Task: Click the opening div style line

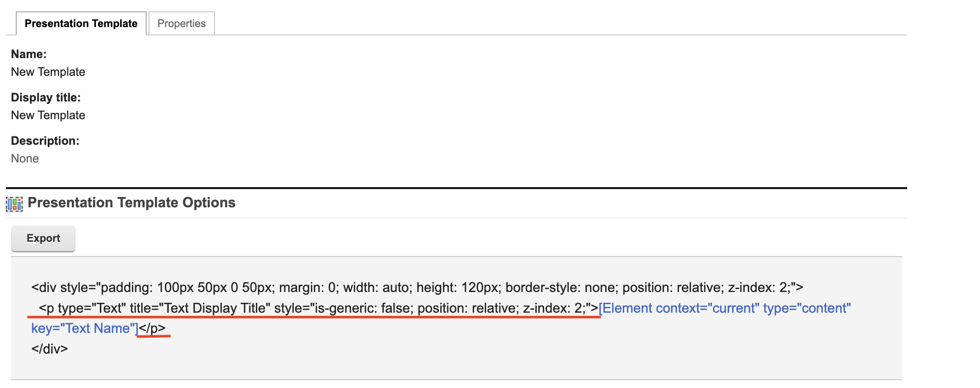Action: [417, 288]
